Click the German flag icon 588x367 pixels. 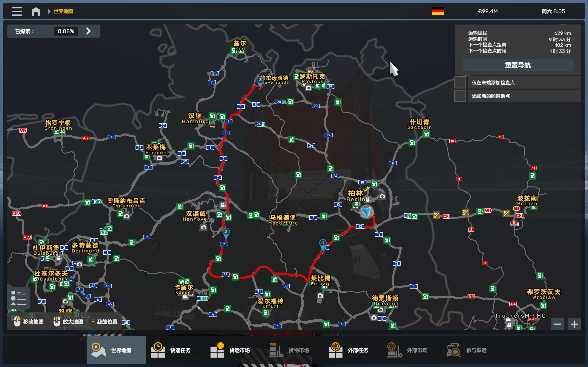[438, 11]
